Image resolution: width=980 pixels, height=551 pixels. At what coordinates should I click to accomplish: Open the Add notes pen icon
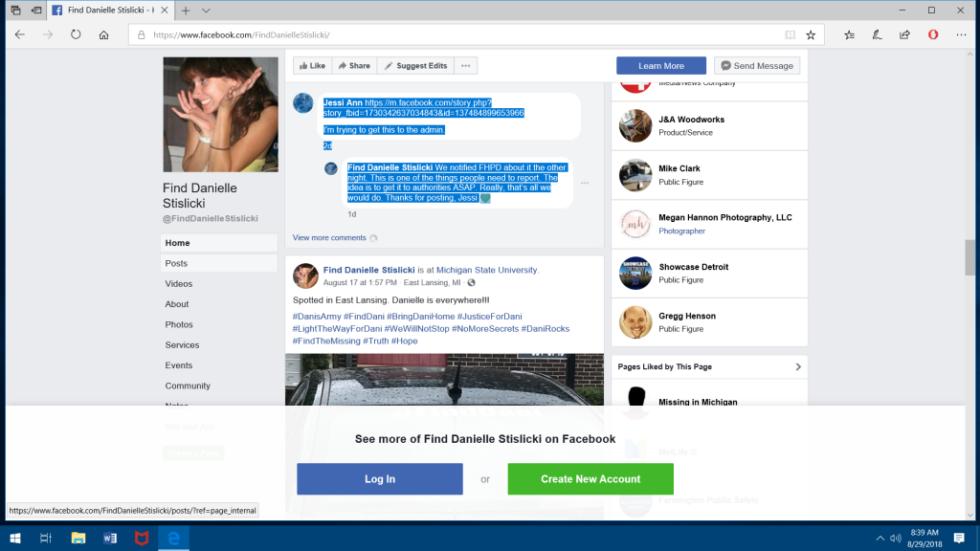[877, 34]
